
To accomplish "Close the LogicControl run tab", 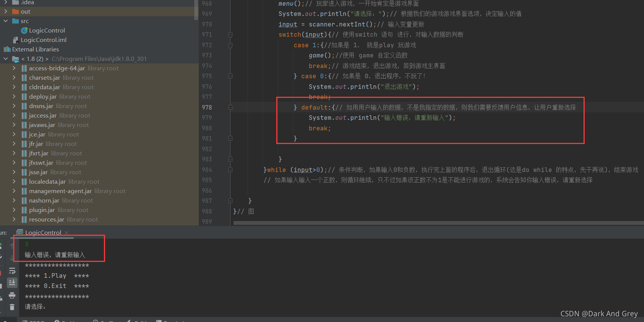I will pyautogui.click(x=67, y=232).
